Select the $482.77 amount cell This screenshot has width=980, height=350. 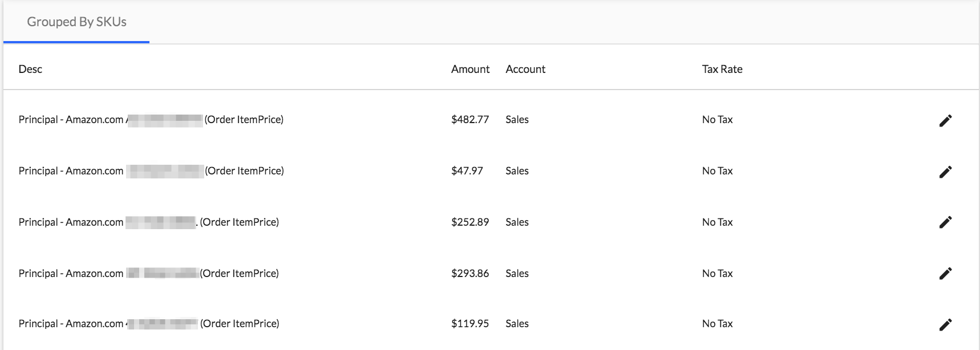point(470,120)
